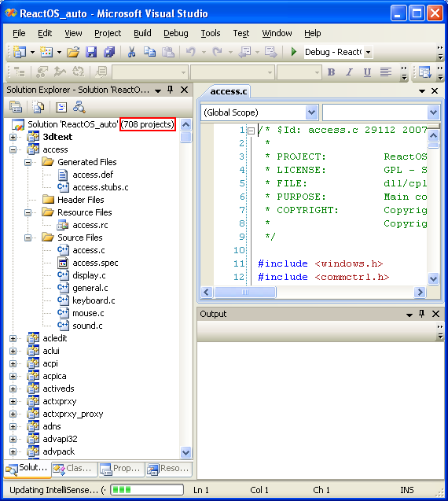The width and height of the screenshot is (448, 501).
Task: Start debugging with the green play arrow
Action: (294, 52)
